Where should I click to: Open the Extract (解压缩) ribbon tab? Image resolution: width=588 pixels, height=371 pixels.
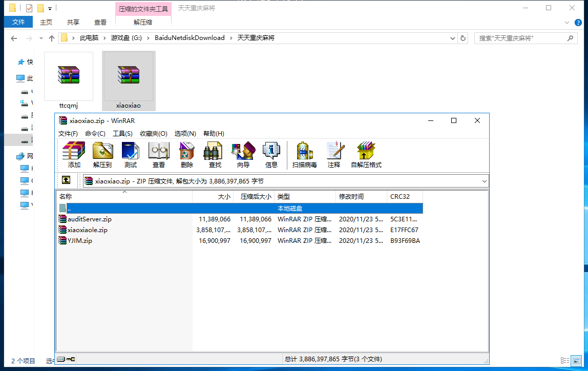click(143, 22)
